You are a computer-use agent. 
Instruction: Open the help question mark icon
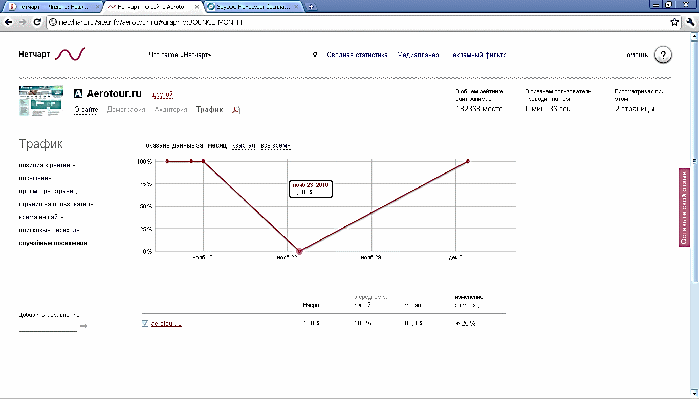tap(663, 55)
